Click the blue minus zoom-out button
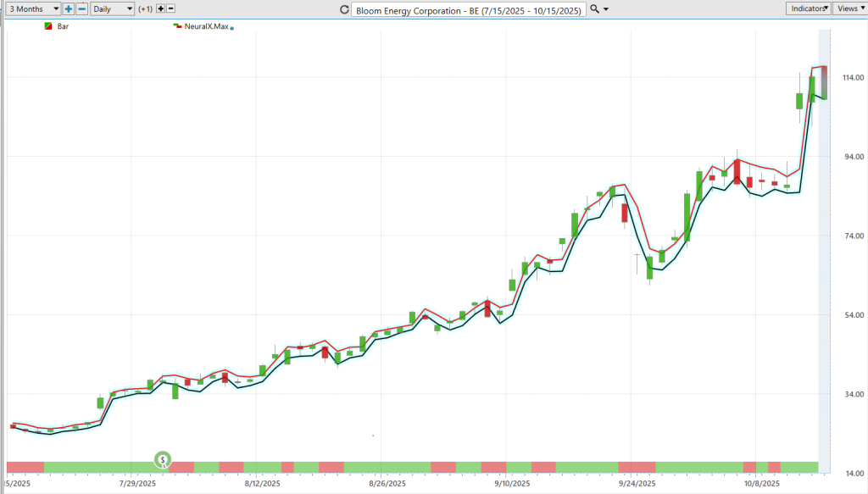868x494 pixels. tap(81, 8)
